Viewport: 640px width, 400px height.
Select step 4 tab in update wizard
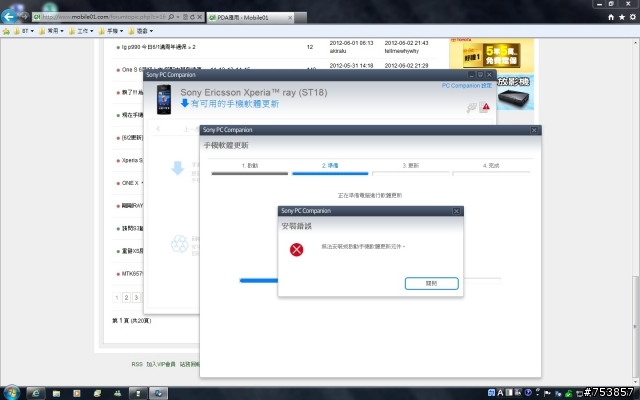[x=491, y=169]
